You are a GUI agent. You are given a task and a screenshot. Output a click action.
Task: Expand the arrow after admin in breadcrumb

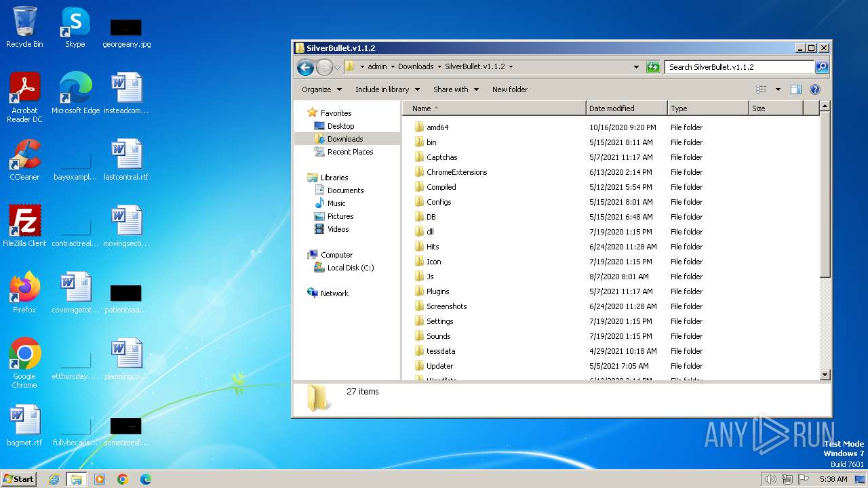(x=393, y=67)
